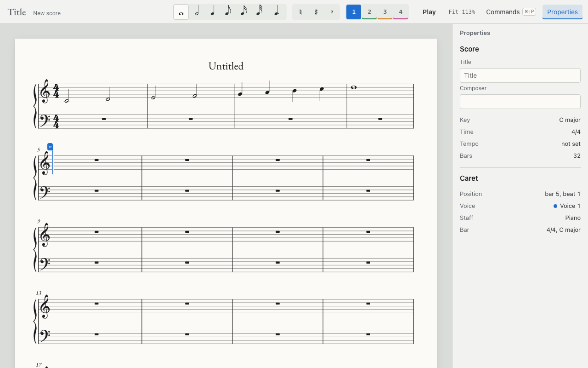Switch to voice 4
Viewport: 588px width, 368px height.
point(401,12)
